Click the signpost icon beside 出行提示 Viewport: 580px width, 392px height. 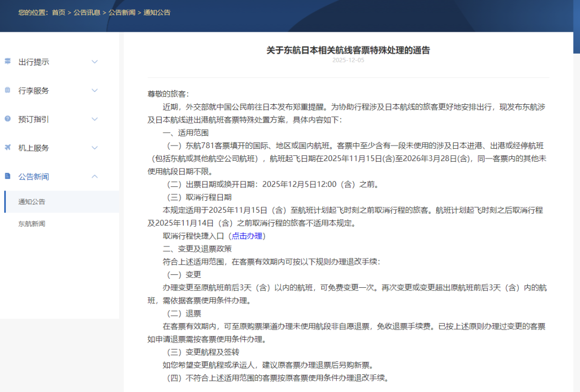point(8,61)
